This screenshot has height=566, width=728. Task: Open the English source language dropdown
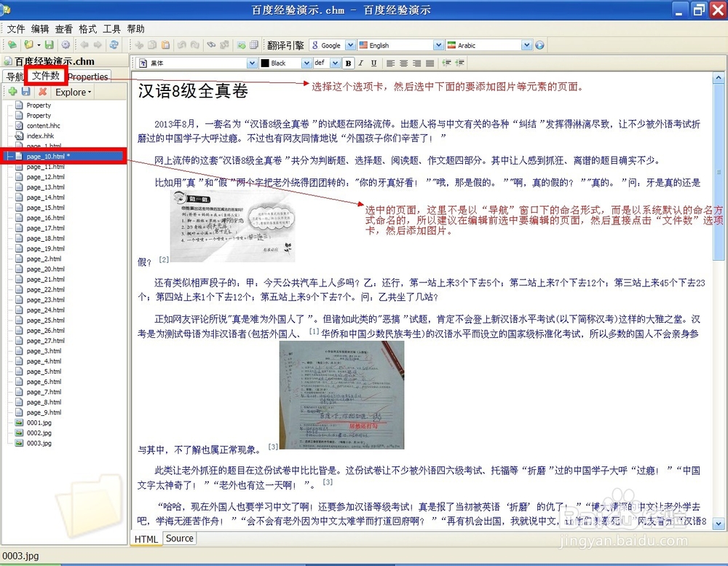click(439, 44)
